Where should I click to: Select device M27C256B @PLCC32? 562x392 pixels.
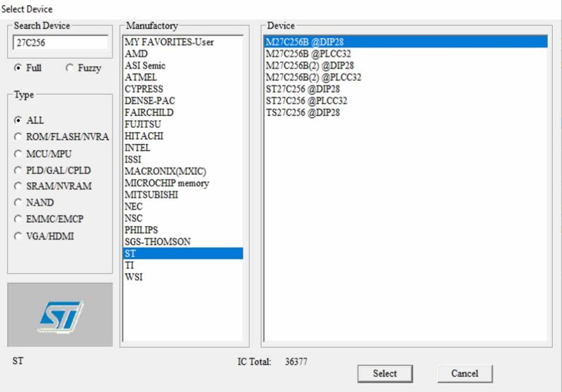(x=406, y=54)
